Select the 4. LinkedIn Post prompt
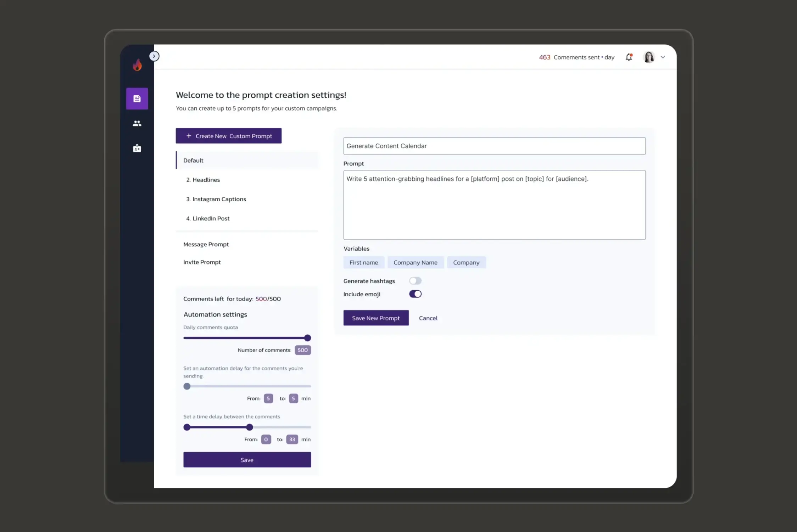The height and width of the screenshot is (532, 797). [208, 218]
